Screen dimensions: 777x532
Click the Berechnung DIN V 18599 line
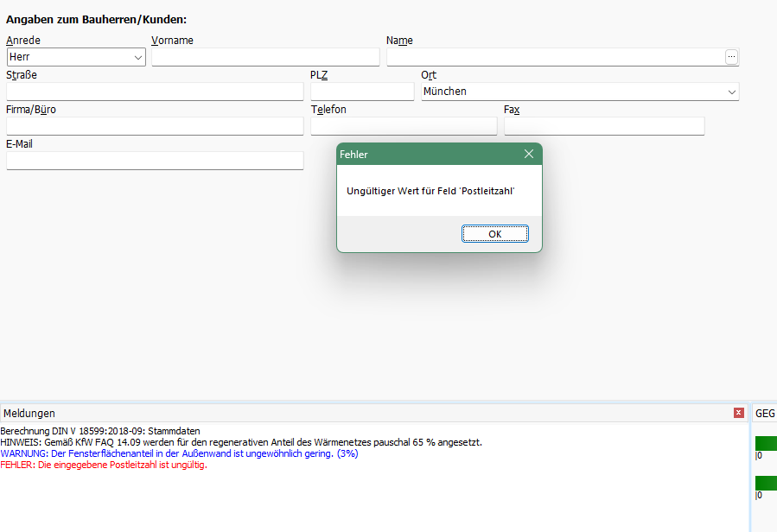100,431
